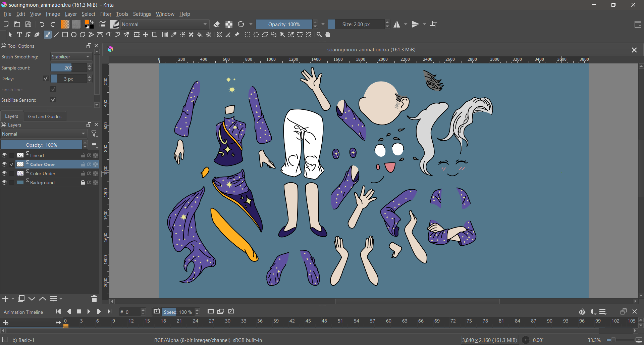Open Brush Smoothing Stabilizer dropdown
This screenshot has height=345, width=644.
coord(71,57)
